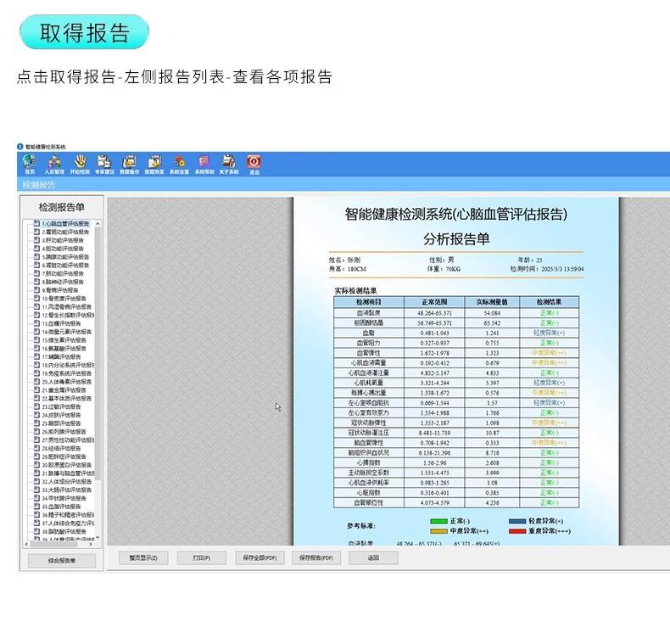Select 2.胃肠功能评估报告 in the report list
Screen dimensions: 670x644
65,232
